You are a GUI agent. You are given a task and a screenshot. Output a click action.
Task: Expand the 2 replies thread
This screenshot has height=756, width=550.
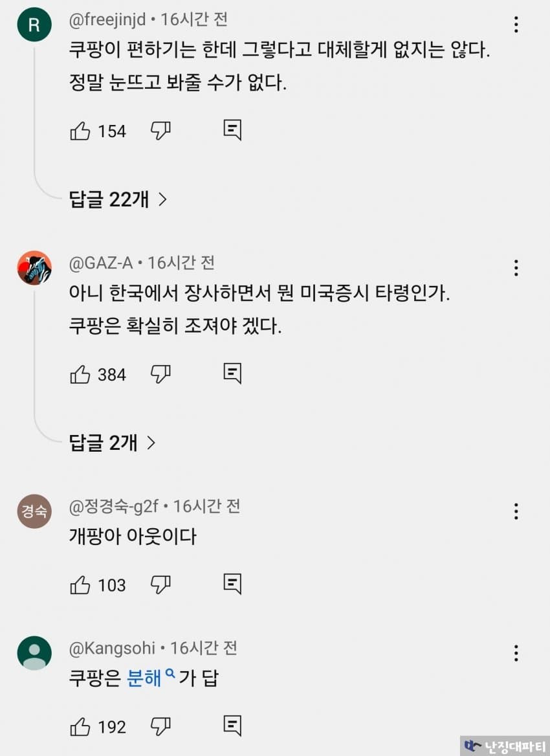click(113, 443)
